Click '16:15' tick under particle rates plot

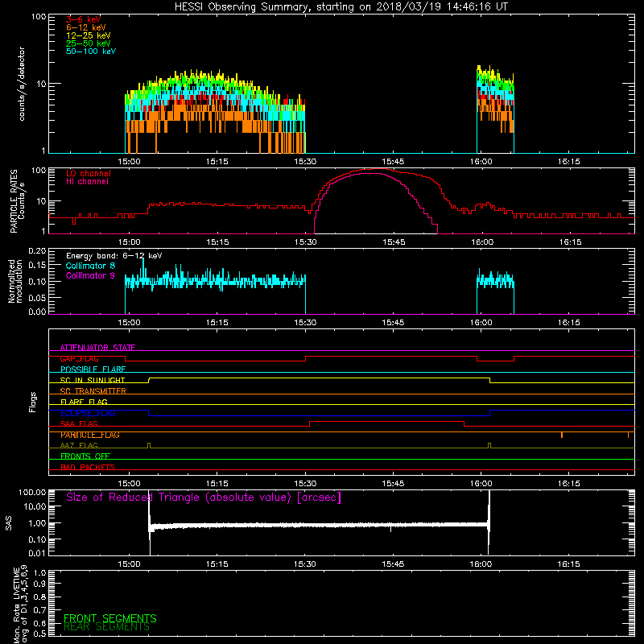[x=570, y=242]
